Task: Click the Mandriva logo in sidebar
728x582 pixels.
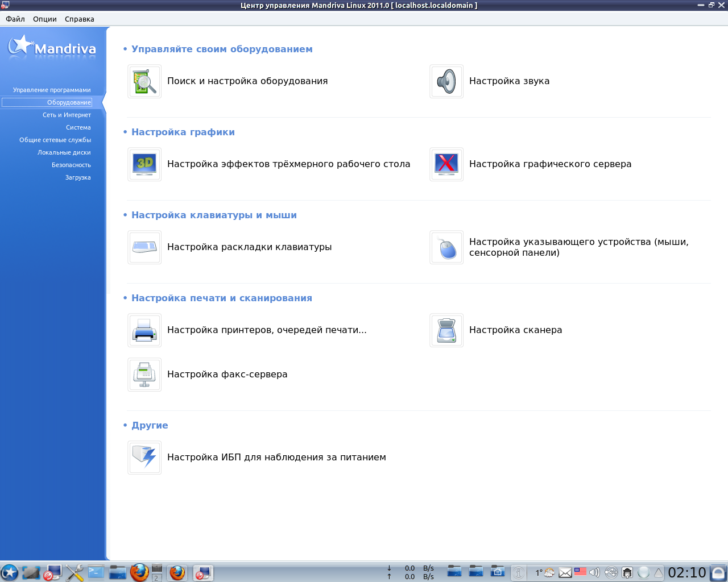Action: (52, 47)
